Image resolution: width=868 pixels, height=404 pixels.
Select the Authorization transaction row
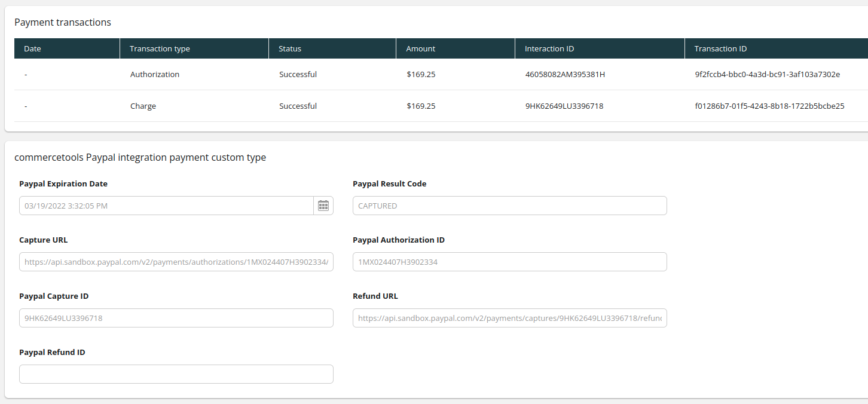pyautogui.click(x=155, y=75)
